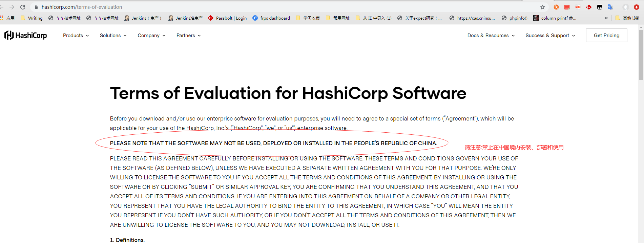Image resolution: width=644 pixels, height=243 pixels.
Task: Expand the Success & Support menu
Action: (550, 36)
